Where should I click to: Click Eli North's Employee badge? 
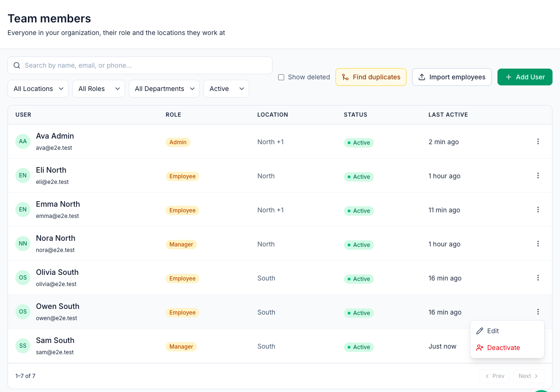coord(182,176)
